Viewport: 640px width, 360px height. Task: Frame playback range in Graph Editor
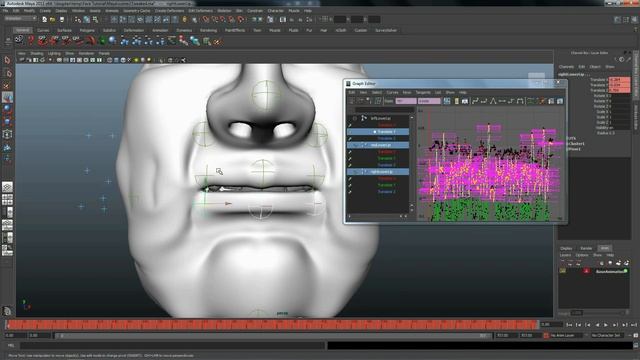(456, 101)
